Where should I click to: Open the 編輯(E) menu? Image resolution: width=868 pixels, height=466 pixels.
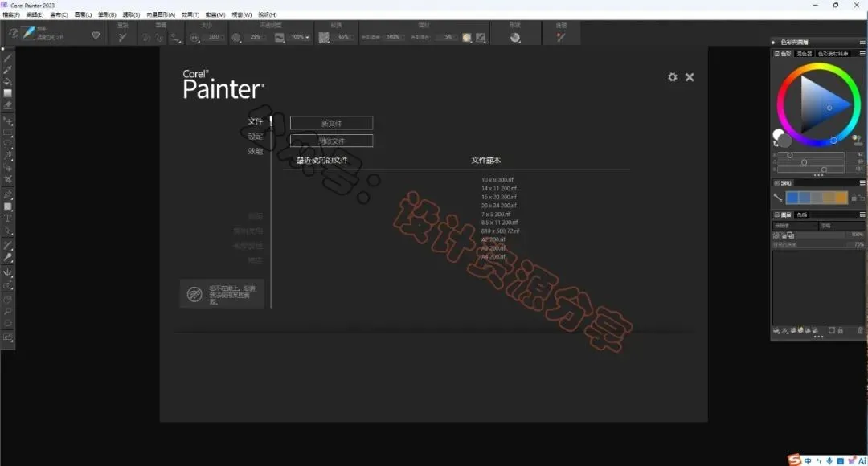pyautogui.click(x=35, y=14)
